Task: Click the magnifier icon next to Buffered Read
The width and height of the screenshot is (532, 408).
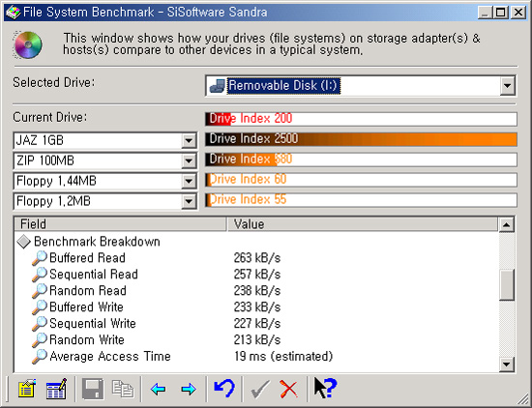Action: [40, 258]
